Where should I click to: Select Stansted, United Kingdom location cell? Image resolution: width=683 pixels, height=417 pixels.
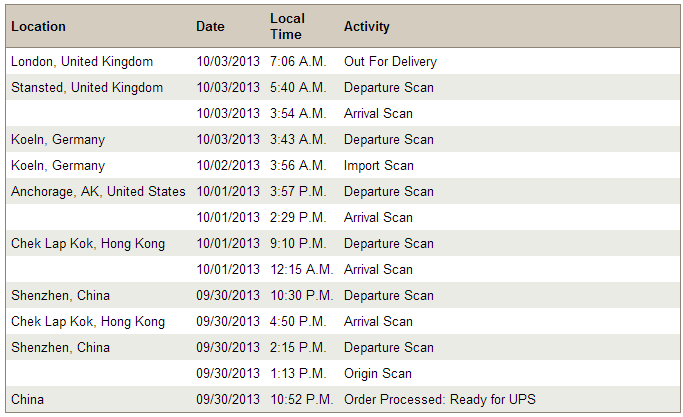point(87,88)
